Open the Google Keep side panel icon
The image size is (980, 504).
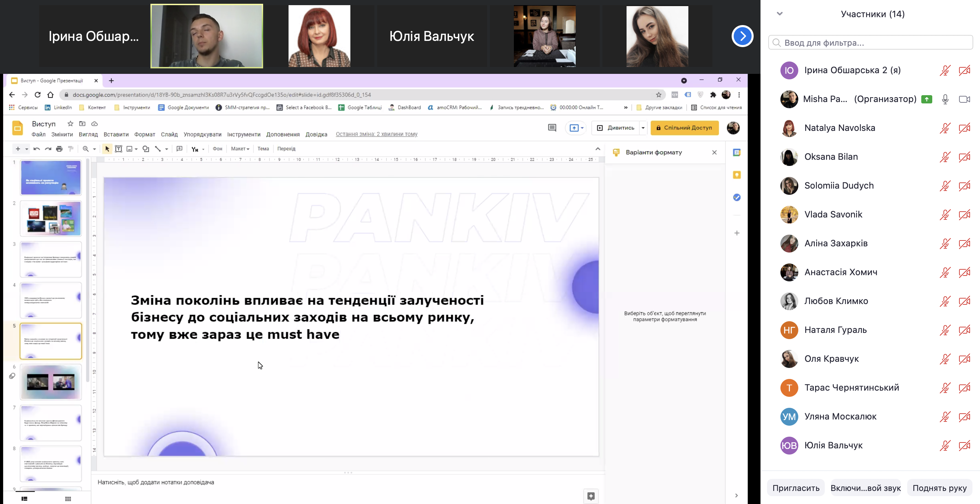point(737,175)
